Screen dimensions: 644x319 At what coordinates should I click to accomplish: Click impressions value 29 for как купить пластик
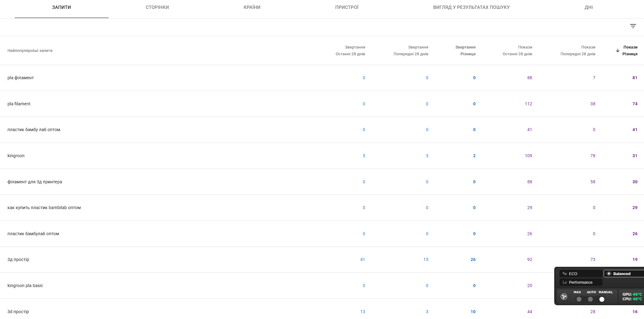click(x=530, y=208)
